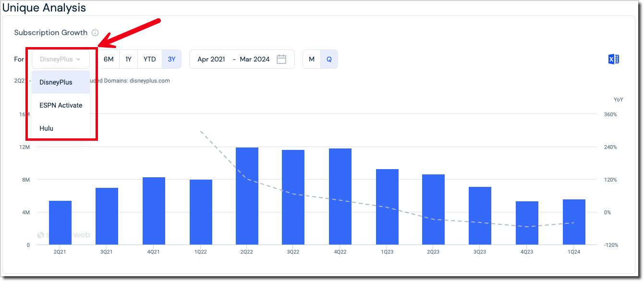
Task: Click the Subscription Growth info icon
Action: coord(95,33)
